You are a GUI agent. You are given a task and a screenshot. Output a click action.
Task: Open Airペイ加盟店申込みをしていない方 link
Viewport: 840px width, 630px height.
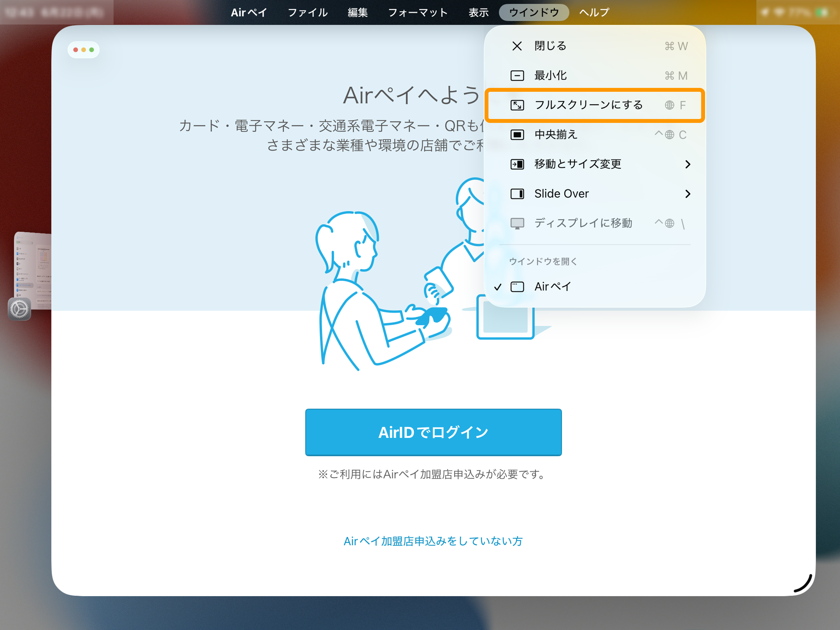click(x=433, y=541)
